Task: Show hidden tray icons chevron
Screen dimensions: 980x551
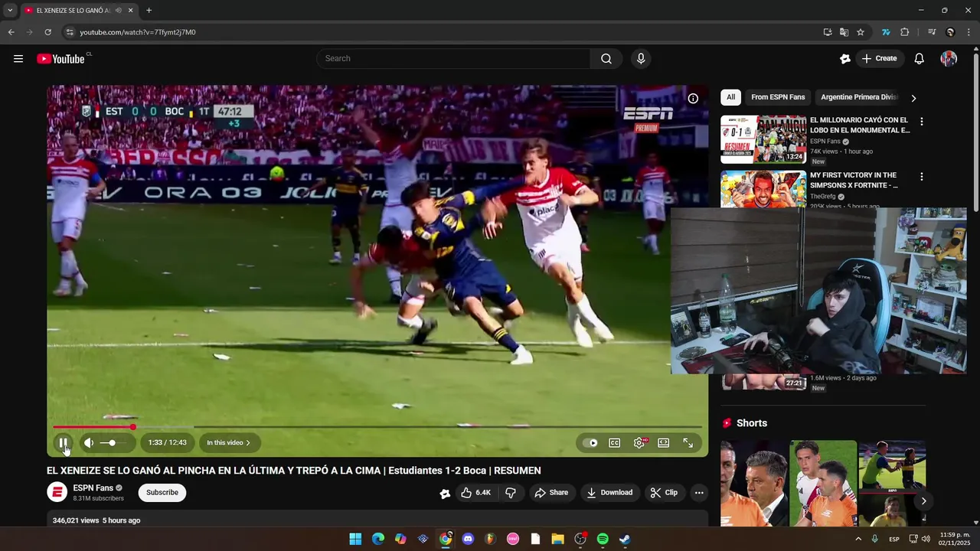Action: [857, 539]
